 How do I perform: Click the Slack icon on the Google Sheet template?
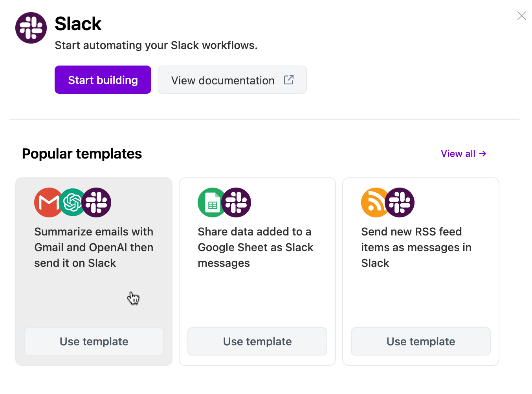(237, 202)
